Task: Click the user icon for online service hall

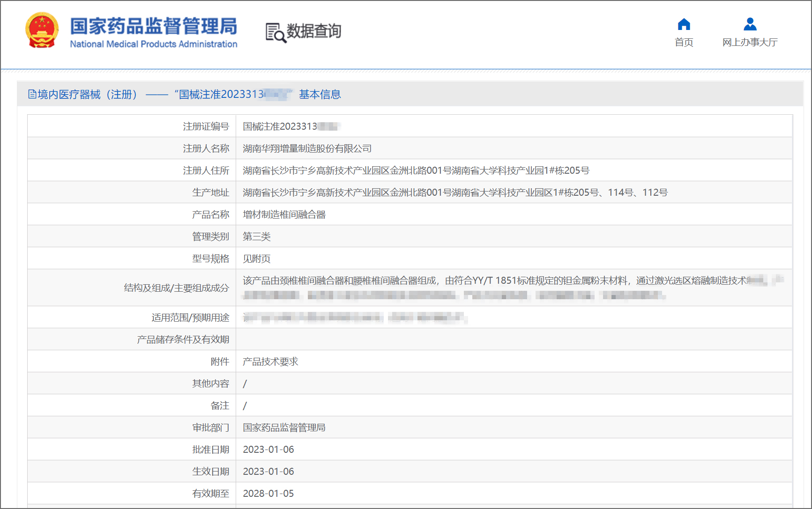Action: pos(750,24)
